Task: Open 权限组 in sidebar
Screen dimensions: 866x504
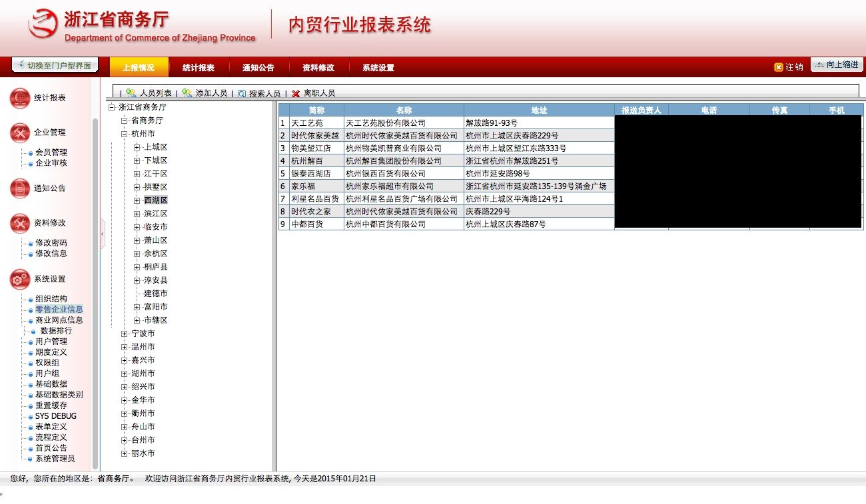Action: coord(47,363)
